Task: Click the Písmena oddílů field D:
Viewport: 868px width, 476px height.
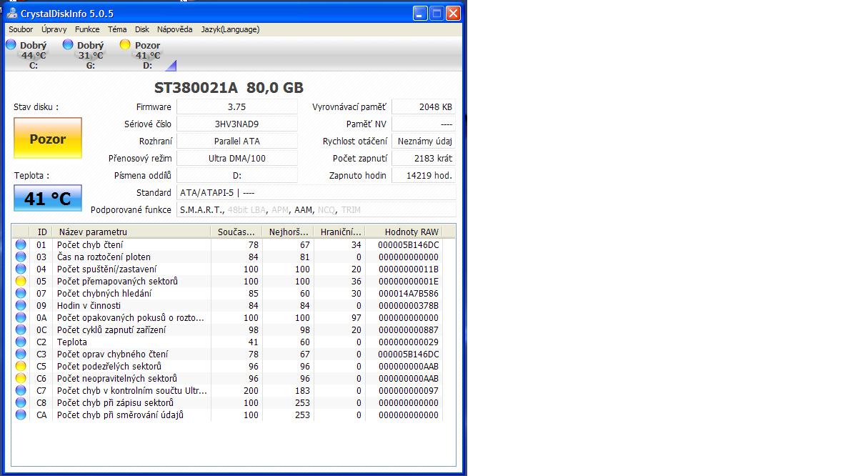Action: (x=236, y=175)
